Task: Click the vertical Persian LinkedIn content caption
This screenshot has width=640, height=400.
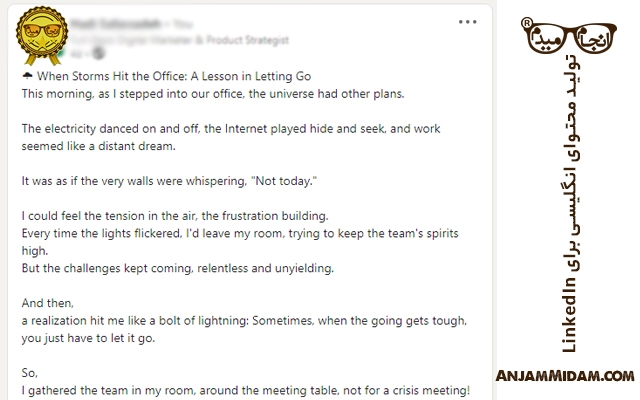Action: (570, 203)
